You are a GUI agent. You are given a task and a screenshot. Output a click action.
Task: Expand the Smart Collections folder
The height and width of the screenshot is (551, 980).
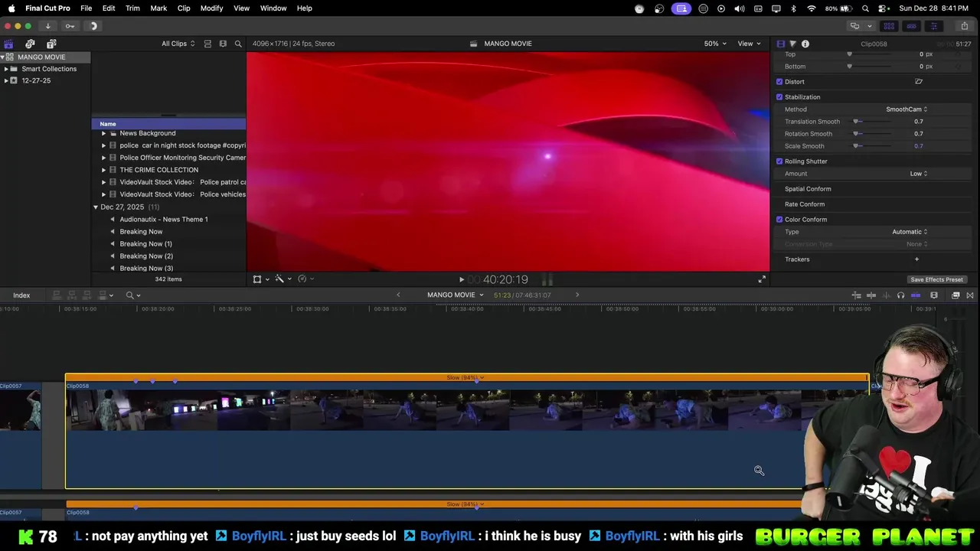[6, 69]
